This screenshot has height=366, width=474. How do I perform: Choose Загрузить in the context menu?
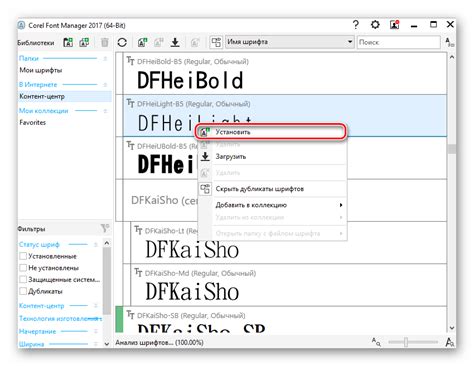pyautogui.click(x=272, y=156)
